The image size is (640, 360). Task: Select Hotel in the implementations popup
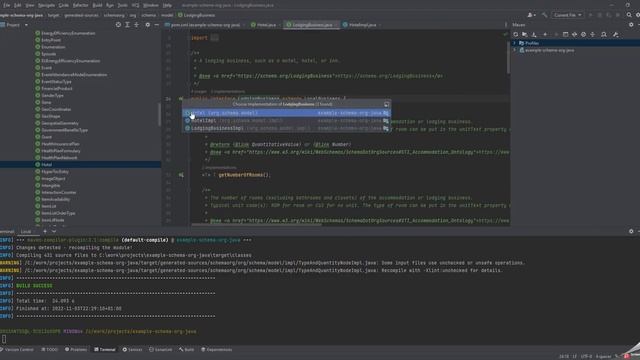tap(286, 113)
